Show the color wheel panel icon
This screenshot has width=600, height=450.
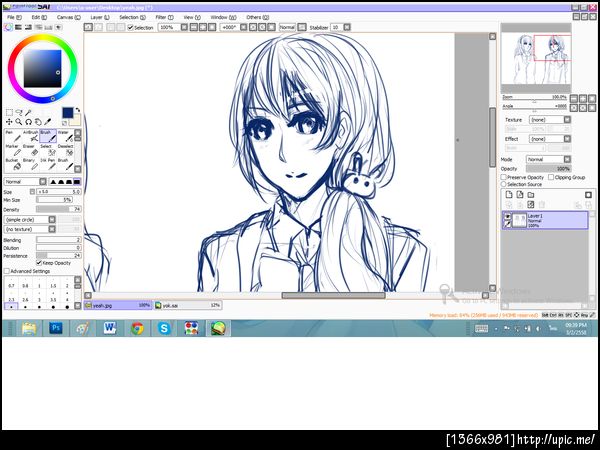pos(8,28)
